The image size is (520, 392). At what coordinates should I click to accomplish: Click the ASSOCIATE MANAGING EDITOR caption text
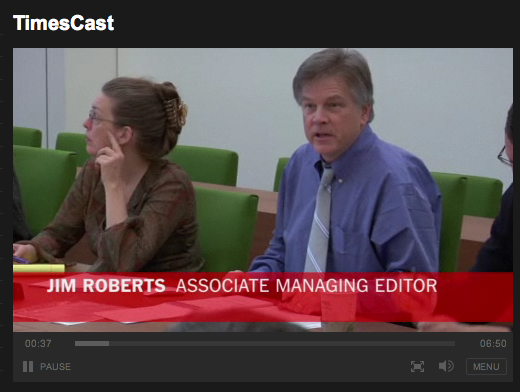(306, 286)
